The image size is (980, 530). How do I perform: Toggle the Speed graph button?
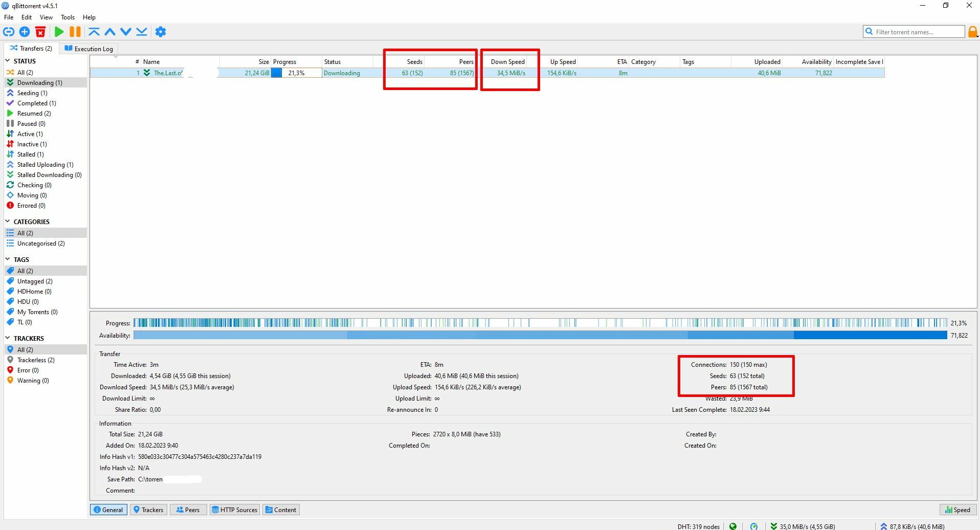coord(957,510)
